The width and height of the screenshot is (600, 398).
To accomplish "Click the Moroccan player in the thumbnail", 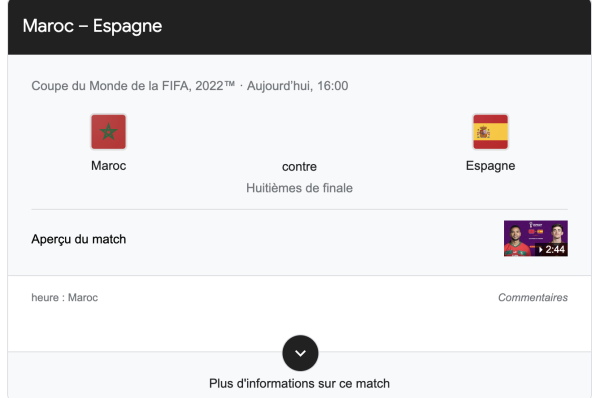I will 517,240.
